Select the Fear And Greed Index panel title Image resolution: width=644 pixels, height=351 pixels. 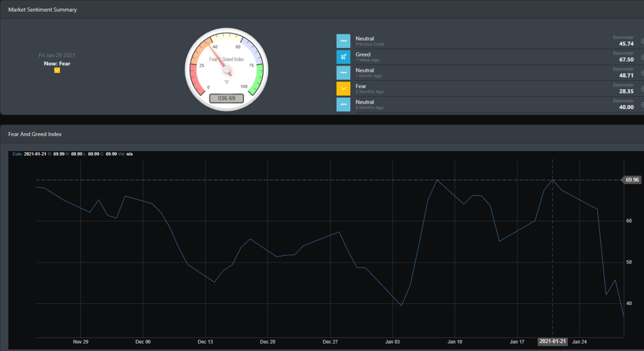pos(35,134)
